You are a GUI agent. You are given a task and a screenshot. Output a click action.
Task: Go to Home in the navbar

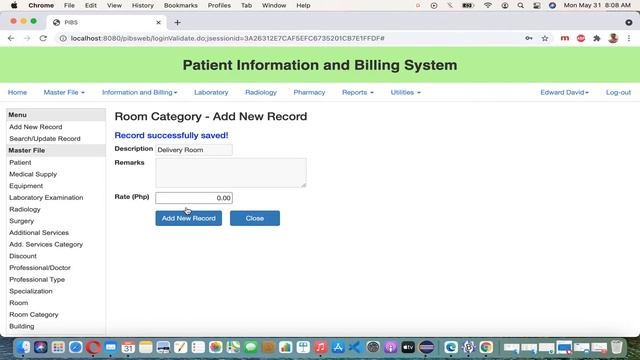[x=17, y=92]
